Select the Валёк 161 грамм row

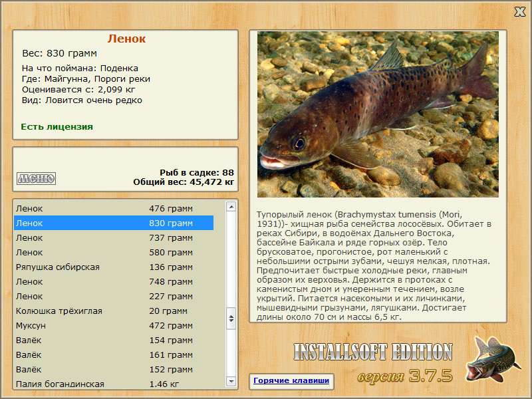pos(114,354)
